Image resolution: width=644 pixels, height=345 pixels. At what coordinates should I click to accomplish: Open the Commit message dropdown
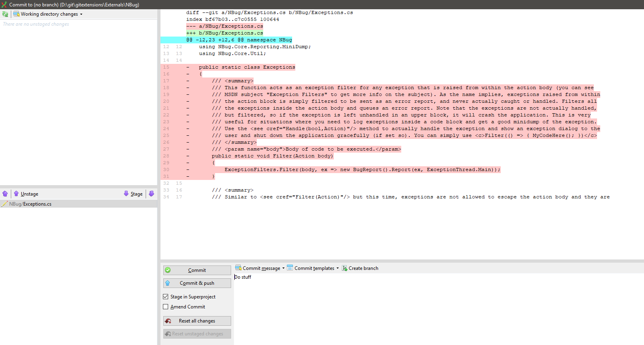[260, 268]
